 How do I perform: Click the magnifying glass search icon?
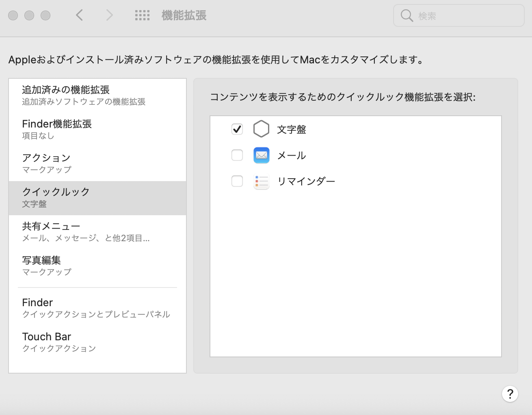tap(407, 15)
